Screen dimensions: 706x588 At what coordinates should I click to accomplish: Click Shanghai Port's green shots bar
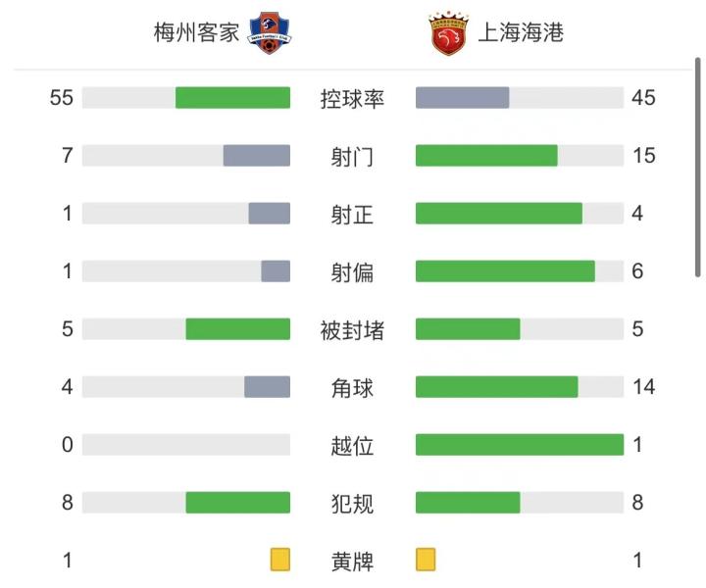(x=486, y=156)
